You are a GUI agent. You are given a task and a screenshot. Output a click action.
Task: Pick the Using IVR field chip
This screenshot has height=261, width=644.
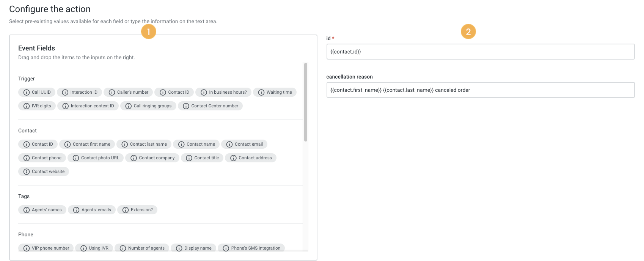tap(94, 248)
